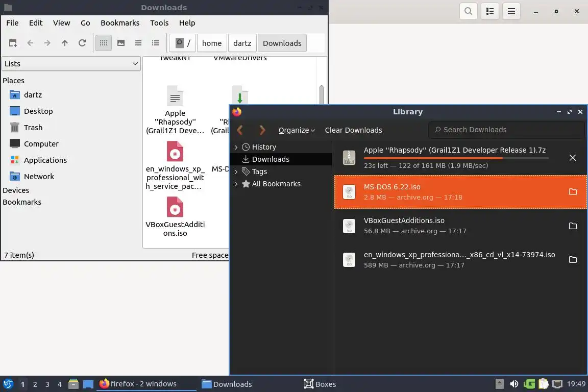The width and height of the screenshot is (588, 392).
Task: Open Bookmarks menu in file manager
Action: pos(120,23)
